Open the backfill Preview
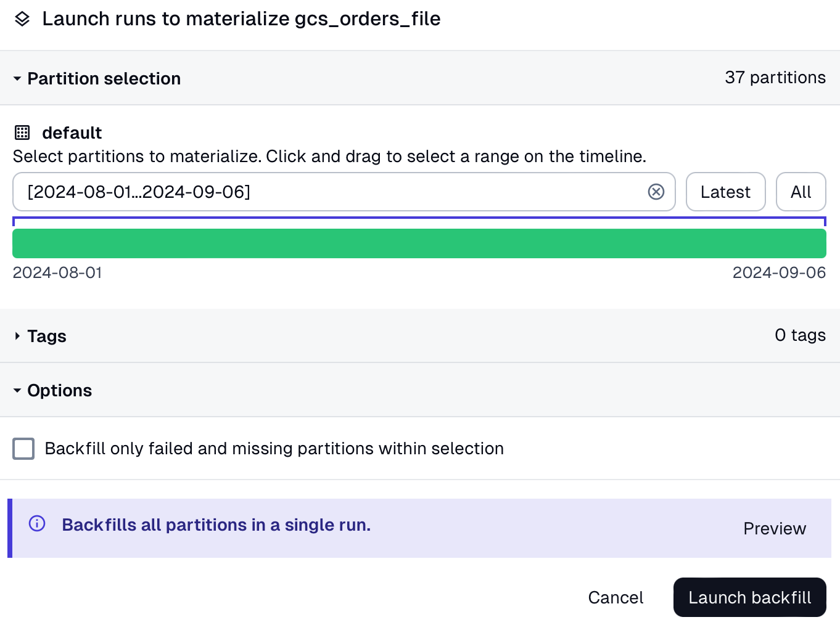 click(x=774, y=528)
